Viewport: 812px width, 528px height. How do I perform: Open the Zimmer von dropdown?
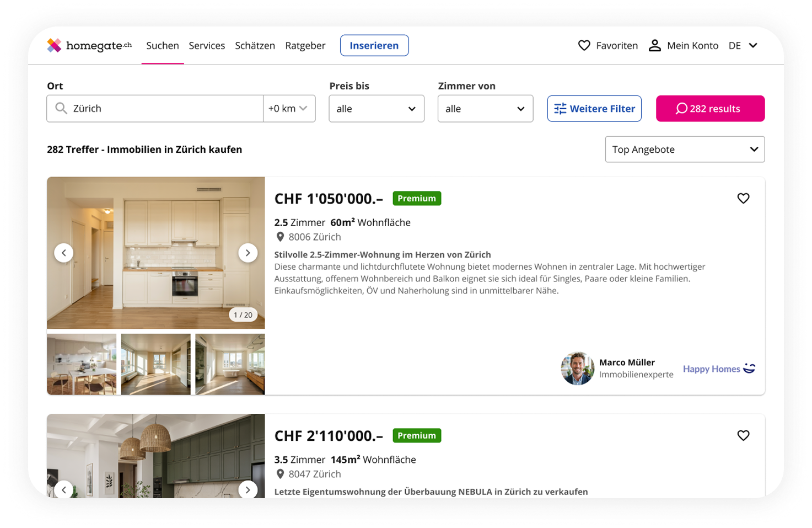[x=485, y=109]
